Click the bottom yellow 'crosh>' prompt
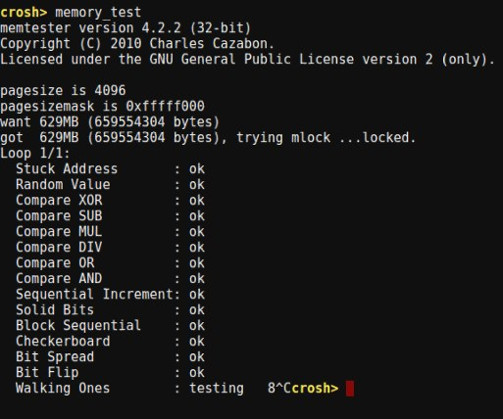Image resolution: width=503 pixels, height=419 pixels. point(315,388)
